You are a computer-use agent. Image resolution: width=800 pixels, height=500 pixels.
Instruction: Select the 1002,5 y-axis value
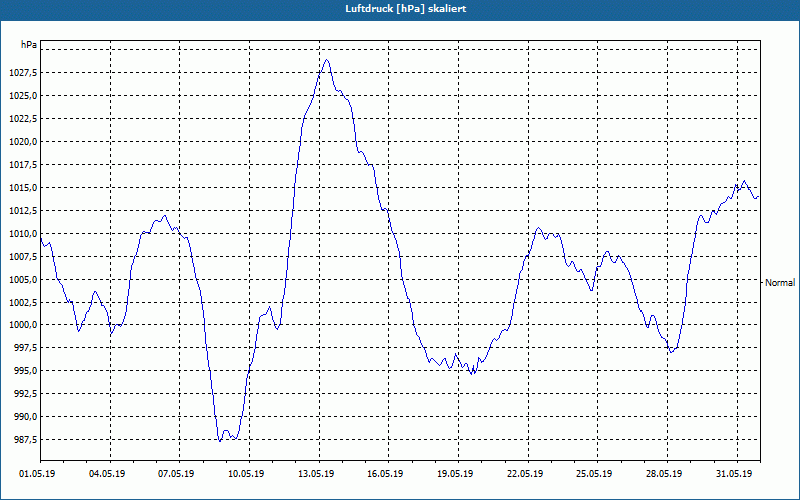tap(23, 303)
